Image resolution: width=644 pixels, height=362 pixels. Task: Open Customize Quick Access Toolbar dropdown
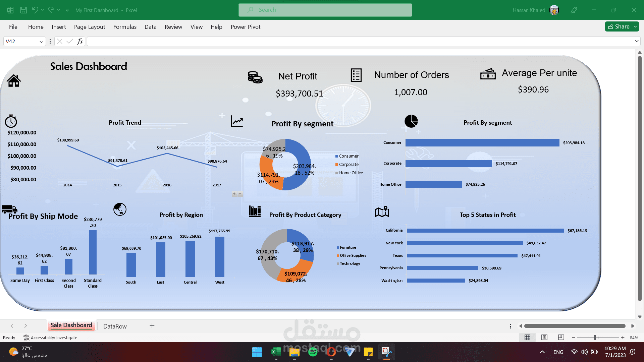(67, 10)
